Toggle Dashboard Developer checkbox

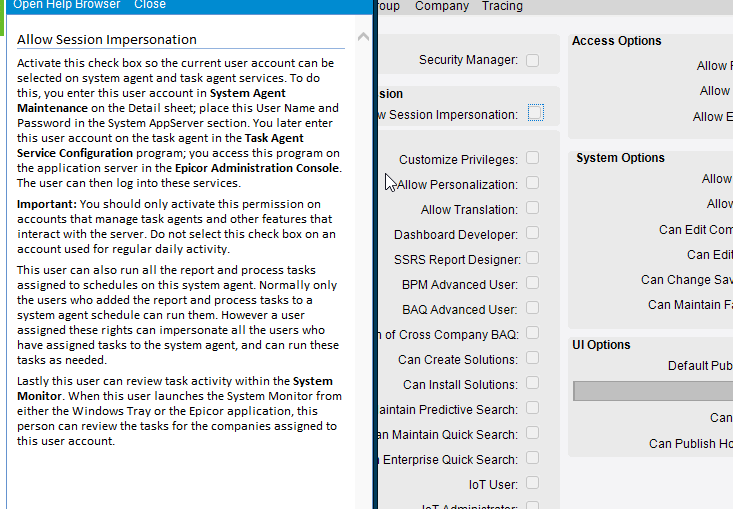coord(533,233)
